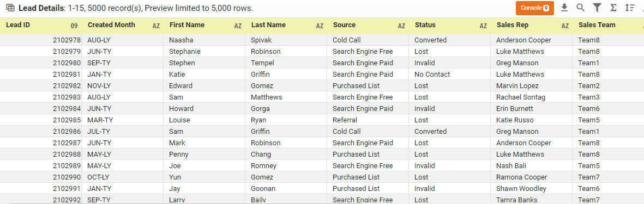Image resolution: width=644 pixels, height=204 pixels.
Task: Open the Console button
Action: [535, 8]
